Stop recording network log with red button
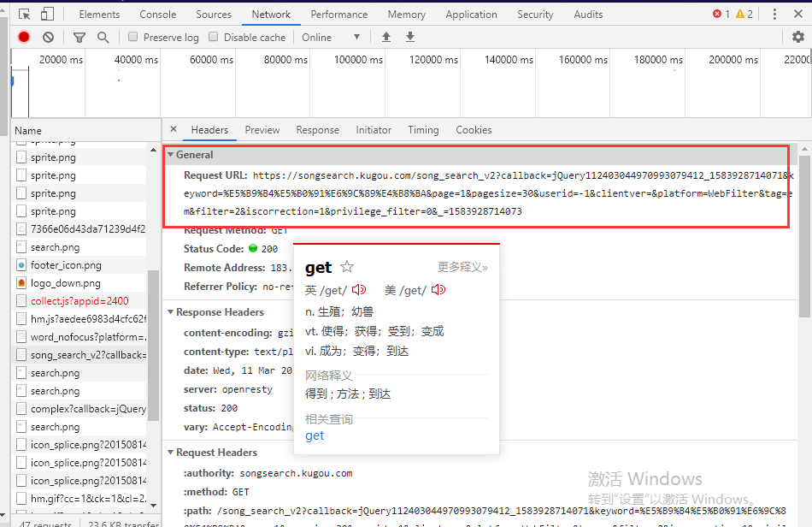Viewport: 812px width, 527px height. 24,37
